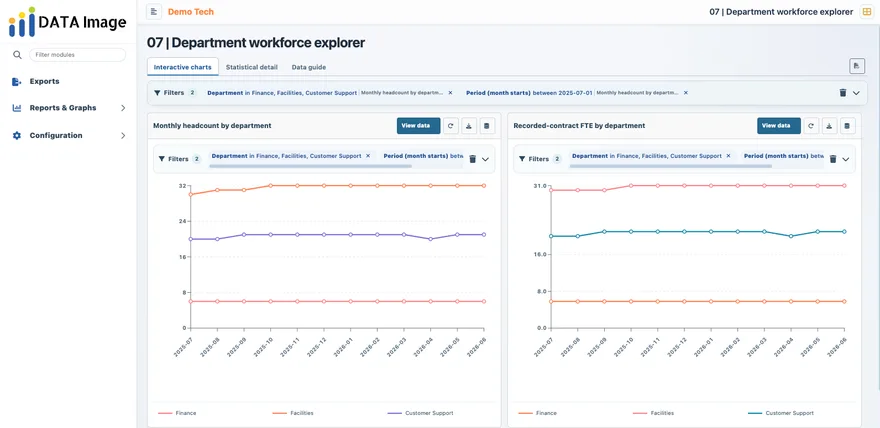Remove the page-level Period (month starts) filter chip
The image size is (880, 428).
point(685,93)
